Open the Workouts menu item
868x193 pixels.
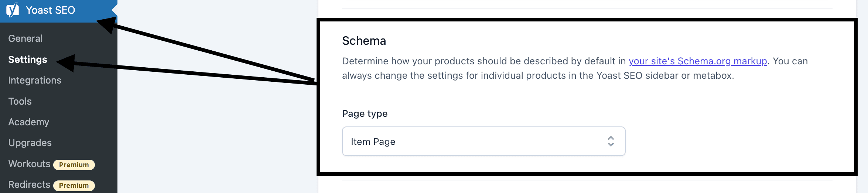tap(29, 164)
